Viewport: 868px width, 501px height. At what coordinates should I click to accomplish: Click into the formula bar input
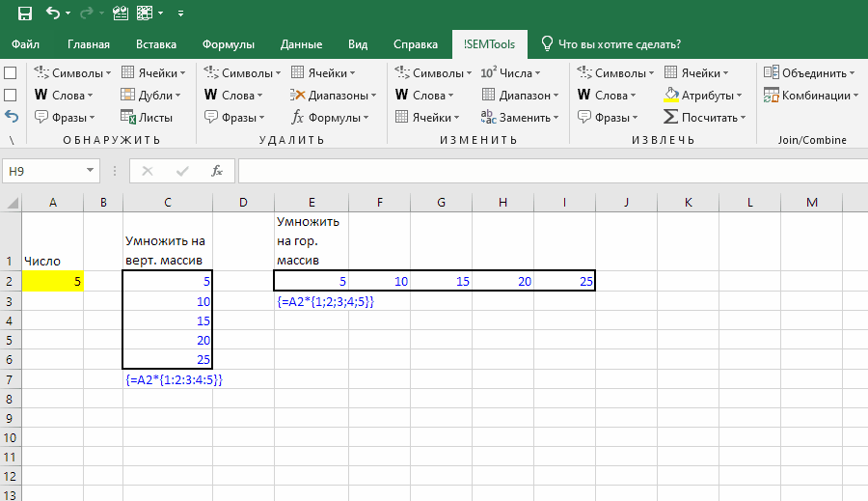click(553, 171)
